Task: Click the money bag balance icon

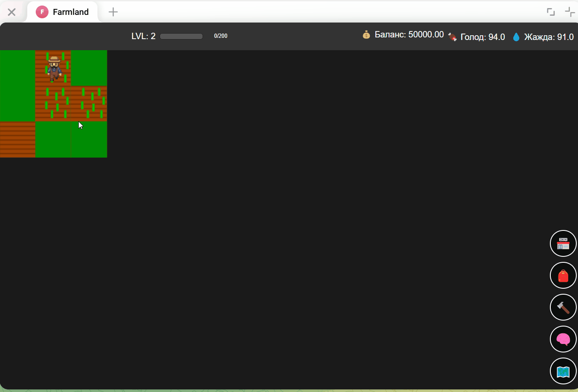Action: click(x=366, y=34)
